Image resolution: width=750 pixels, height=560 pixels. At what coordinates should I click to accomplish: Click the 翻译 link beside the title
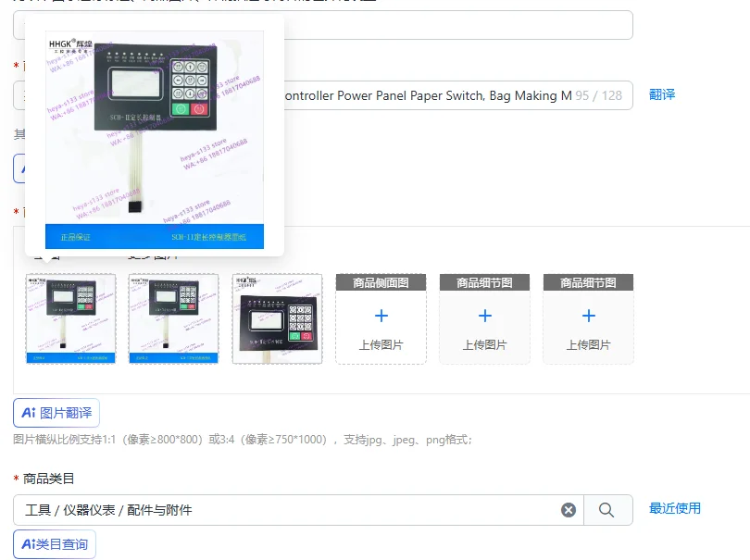(x=662, y=94)
